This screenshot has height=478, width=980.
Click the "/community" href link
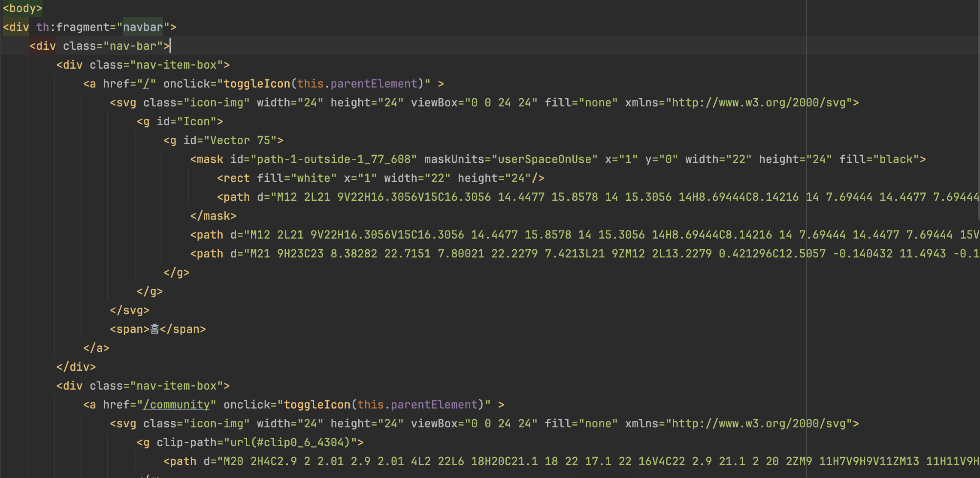coord(176,405)
